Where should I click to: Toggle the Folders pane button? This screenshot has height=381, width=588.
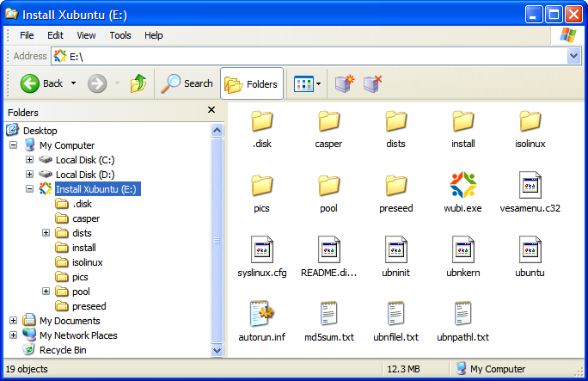click(x=252, y=83)
